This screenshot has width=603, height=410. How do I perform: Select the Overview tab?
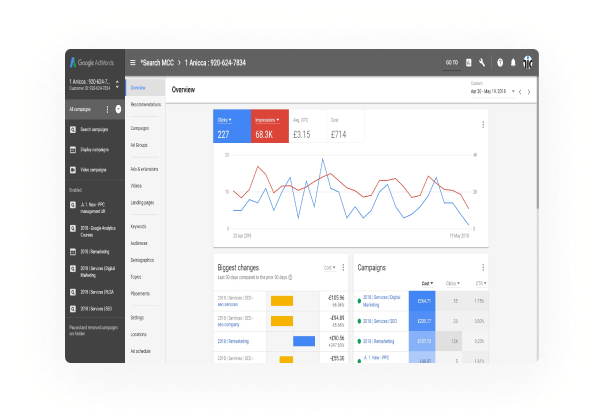click(x=145, y=88)
